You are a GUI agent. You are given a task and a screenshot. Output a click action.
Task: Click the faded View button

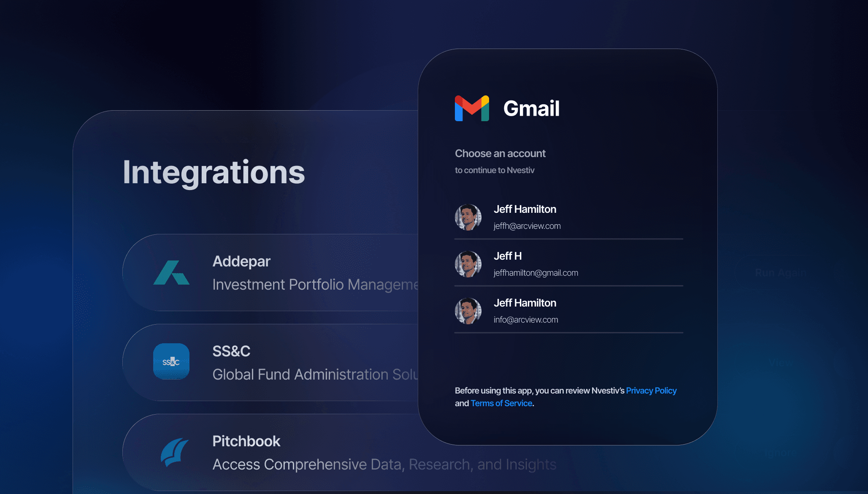click(780, 363)
